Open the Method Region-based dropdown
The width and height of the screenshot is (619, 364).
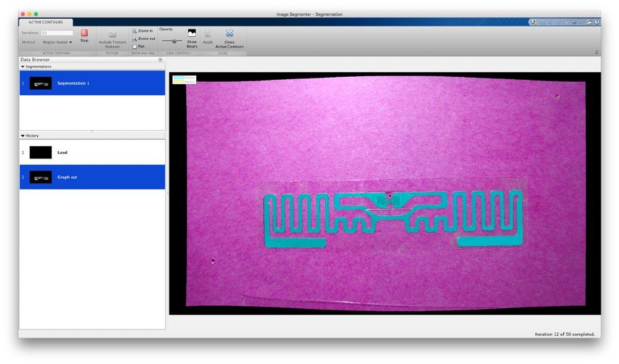[57, 42]
